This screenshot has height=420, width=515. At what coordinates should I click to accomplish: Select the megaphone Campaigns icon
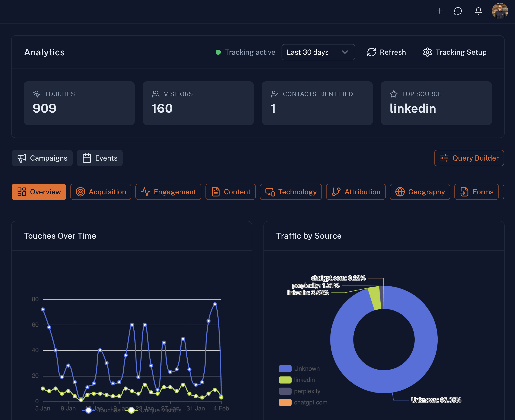coord(22,158)
